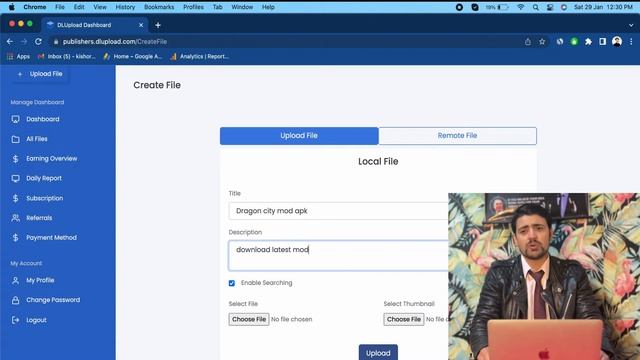The image size is (640, 360).
Task: Reload the page with refresh icon
Action: 38,42
